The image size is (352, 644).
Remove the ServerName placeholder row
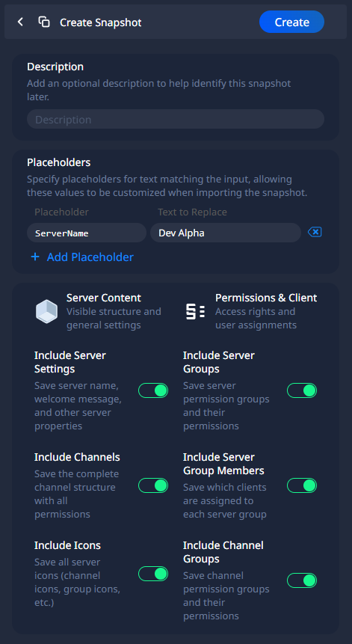315,233
